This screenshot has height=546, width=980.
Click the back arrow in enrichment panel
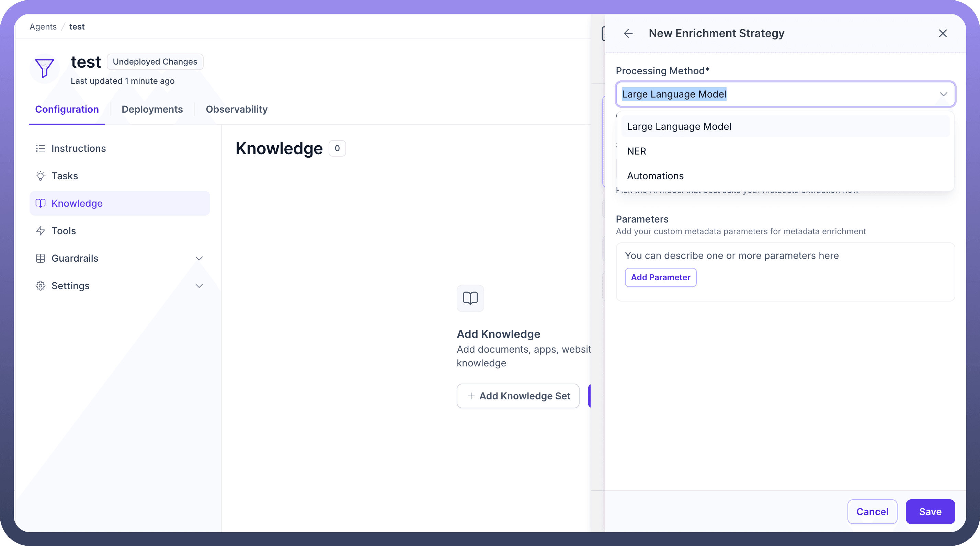[628, 34]
